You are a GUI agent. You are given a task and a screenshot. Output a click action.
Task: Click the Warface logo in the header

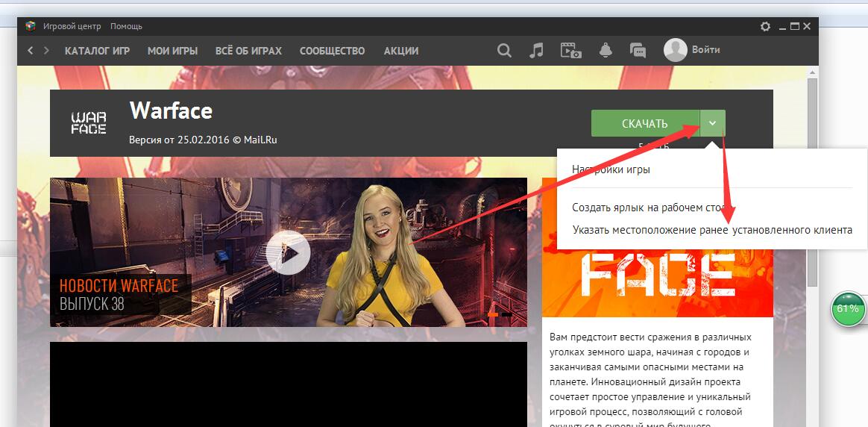pos(89,123)
